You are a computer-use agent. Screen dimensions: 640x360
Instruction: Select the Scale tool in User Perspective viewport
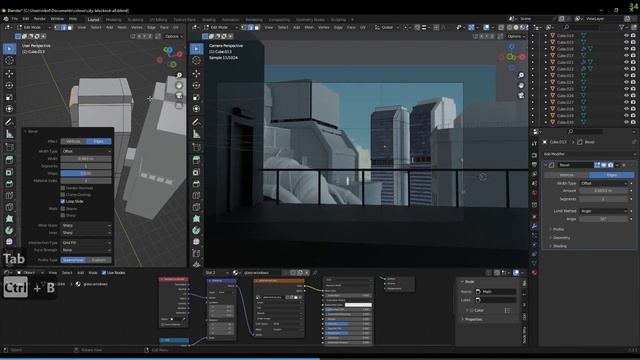click(x=9, y=97)
